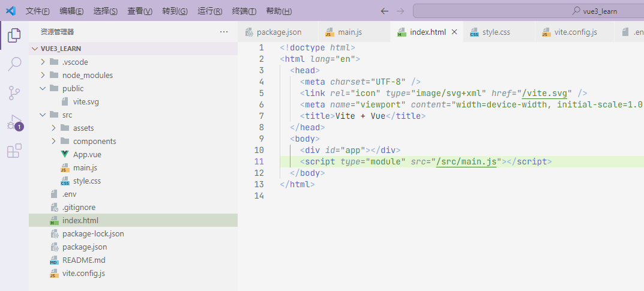Open the Explorer view in activity bar
Viewport: 644px width, 291px height.
(14, 36)
